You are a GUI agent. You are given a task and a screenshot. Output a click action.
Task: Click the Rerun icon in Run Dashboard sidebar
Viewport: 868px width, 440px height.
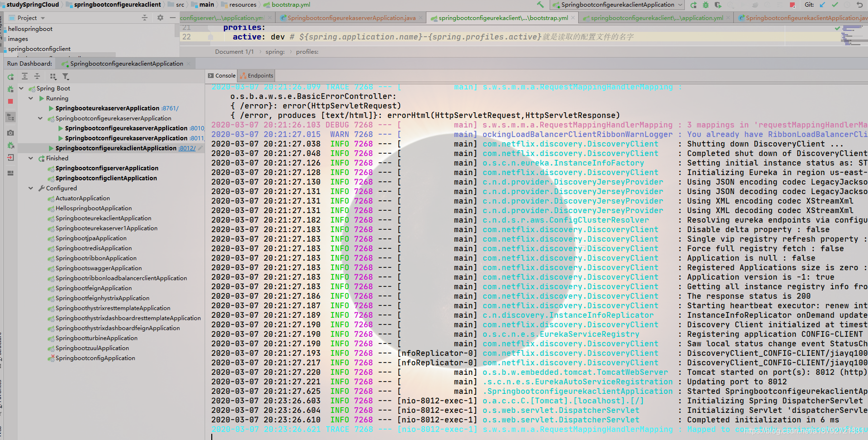click(10, 77)
